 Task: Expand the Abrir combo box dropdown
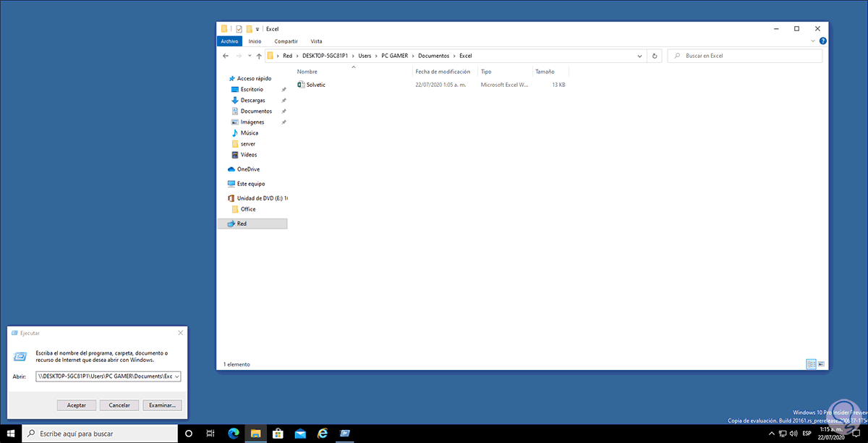(x=177, y=376)
